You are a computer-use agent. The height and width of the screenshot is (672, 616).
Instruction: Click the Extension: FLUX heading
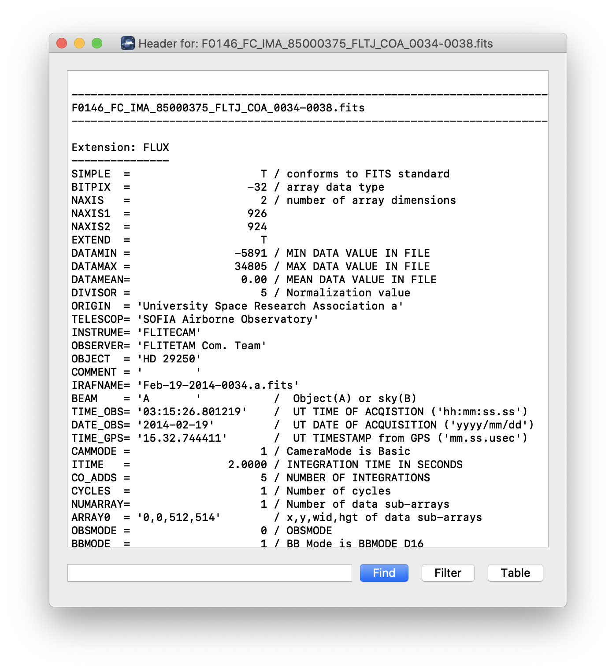(x=120, y=147)
